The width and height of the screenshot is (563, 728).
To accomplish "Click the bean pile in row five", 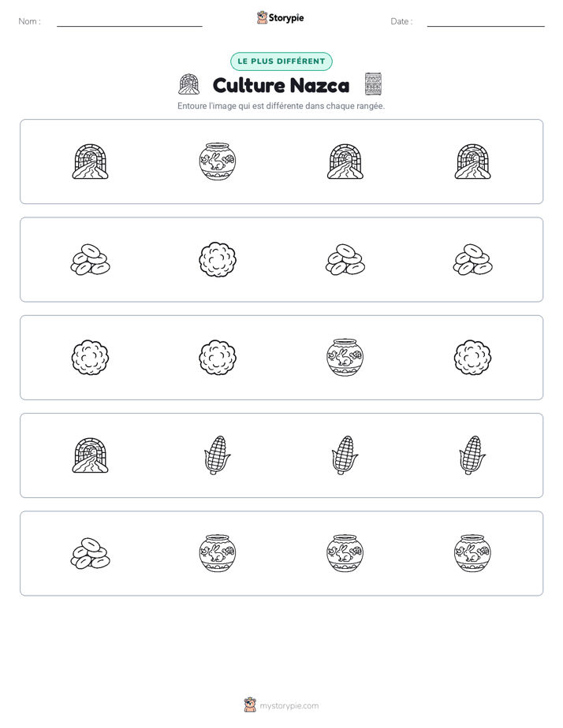I will (90, 553).
